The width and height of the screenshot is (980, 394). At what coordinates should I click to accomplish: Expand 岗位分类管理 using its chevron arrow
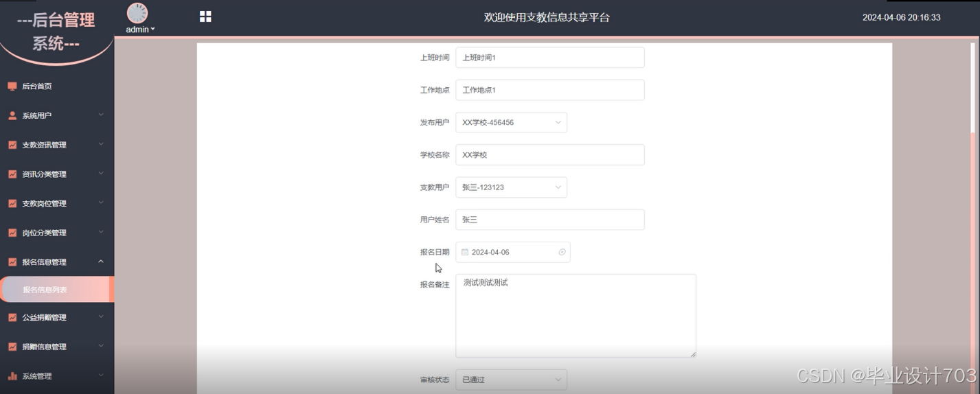pyautogui.click(x=101, y=232)
